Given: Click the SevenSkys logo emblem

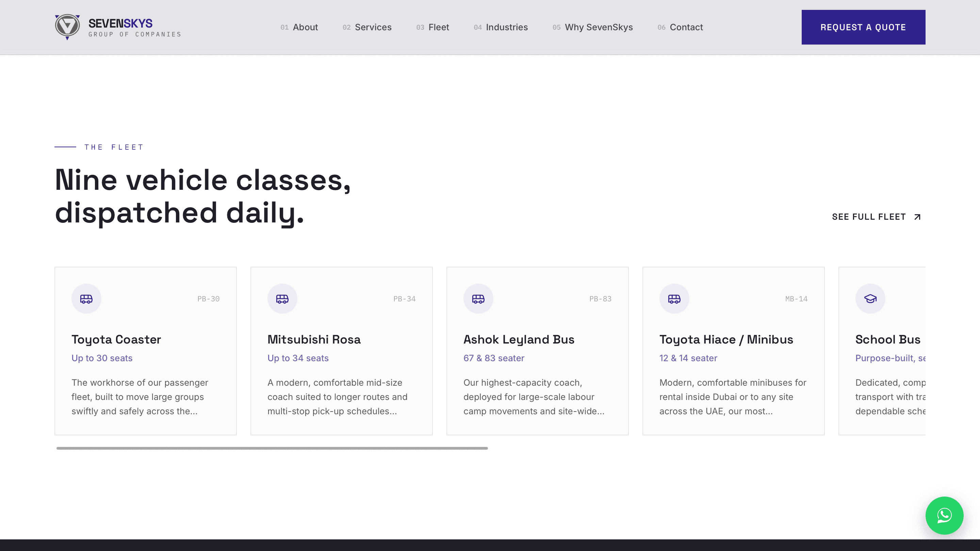Looking at the screenshot, I should click(x=67, y=27).
